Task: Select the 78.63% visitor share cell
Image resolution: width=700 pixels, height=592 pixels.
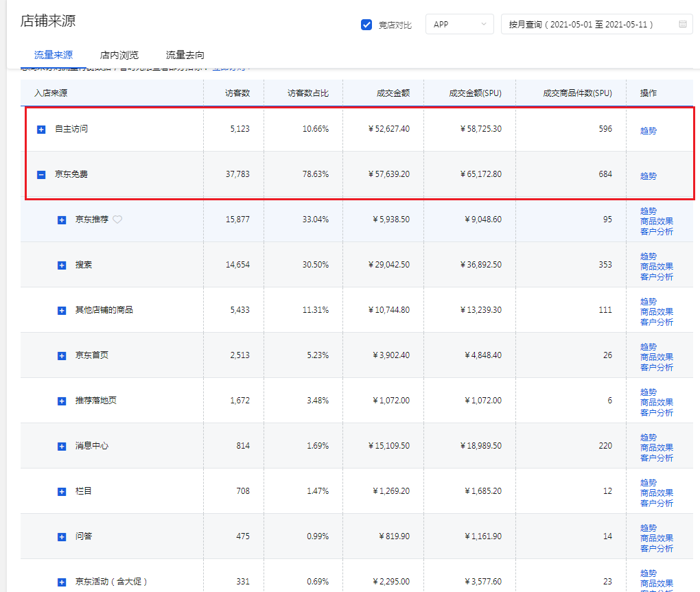Action: click(316, 174)
